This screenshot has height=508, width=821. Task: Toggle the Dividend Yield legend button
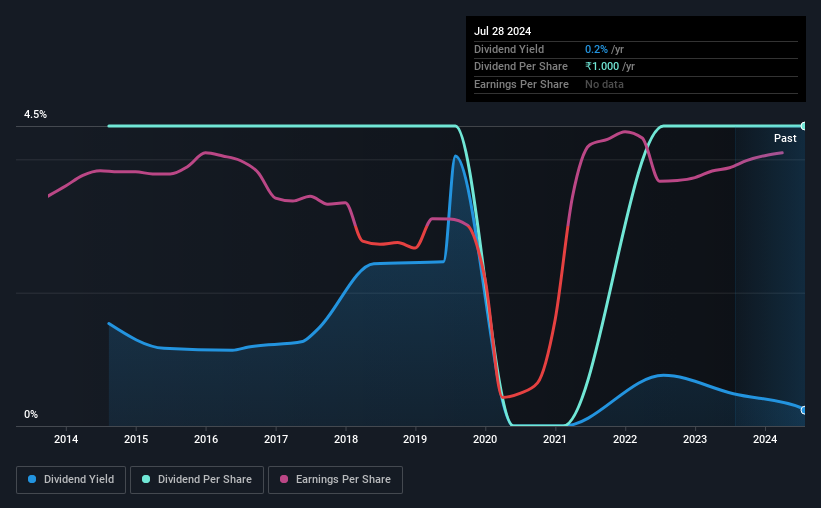(x=71, y=480)
